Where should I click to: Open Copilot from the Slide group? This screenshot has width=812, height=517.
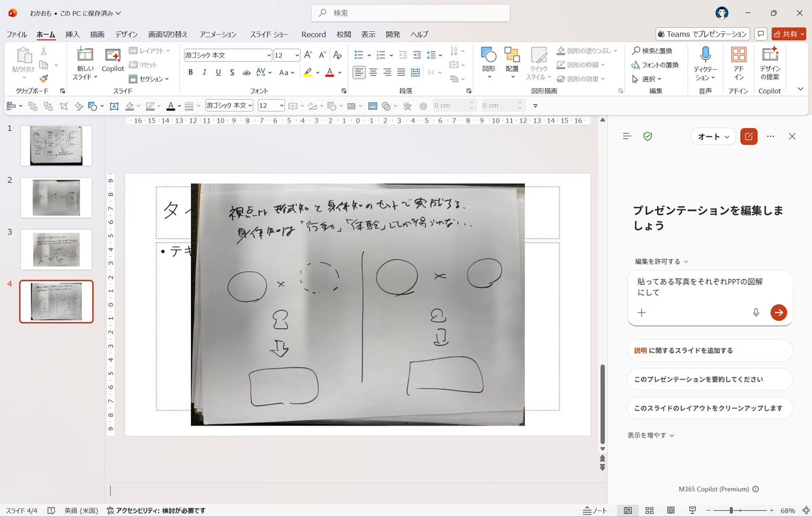(113, 60)
